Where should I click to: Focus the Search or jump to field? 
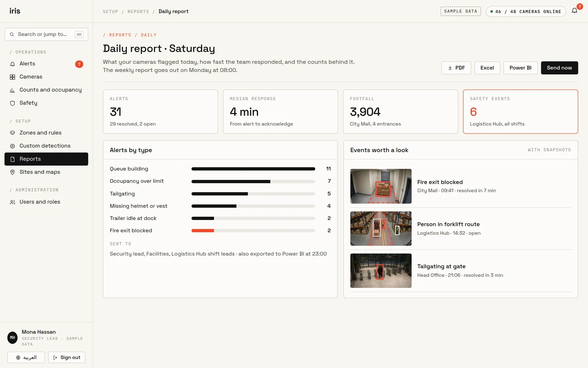click(46, 34)
